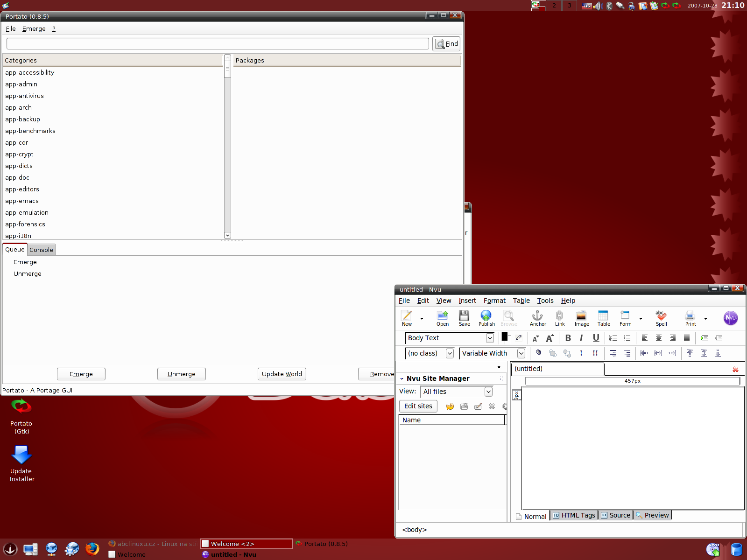Click the refresh icon in Nvu Site Manager

[450, 406]
